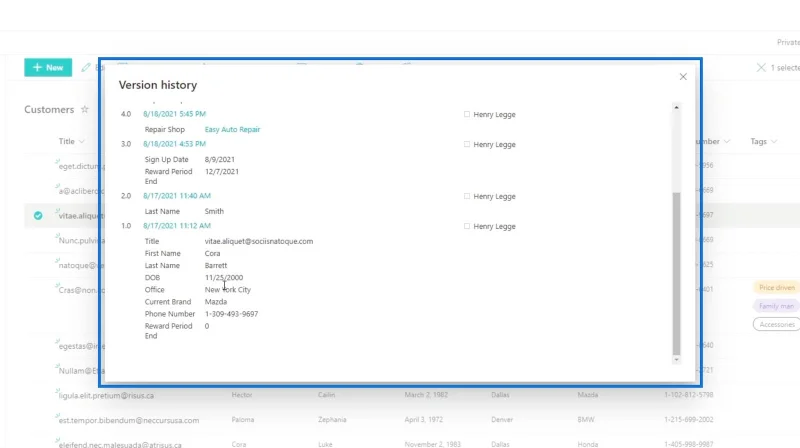Click the vitae.aliquet@sociisnatoque.com title value
The height and width of the screenshot is (448, 800).
(x=259, y=241)
